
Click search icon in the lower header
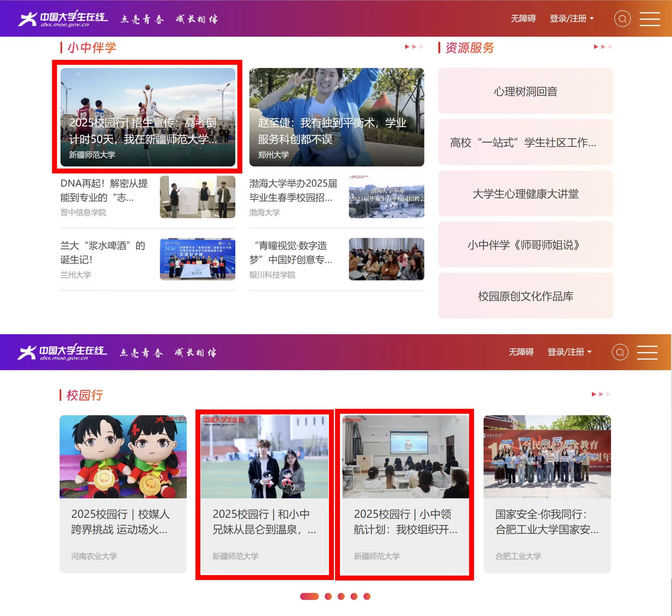pos(620,352)
